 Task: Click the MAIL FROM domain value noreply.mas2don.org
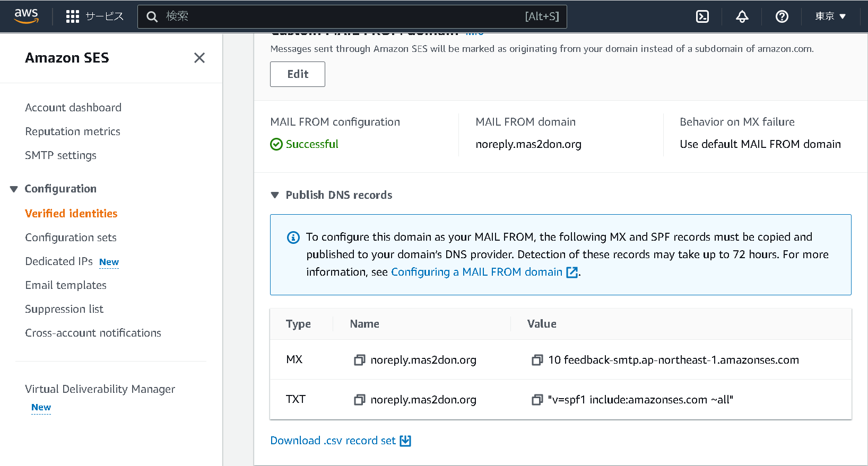point(528,144)
